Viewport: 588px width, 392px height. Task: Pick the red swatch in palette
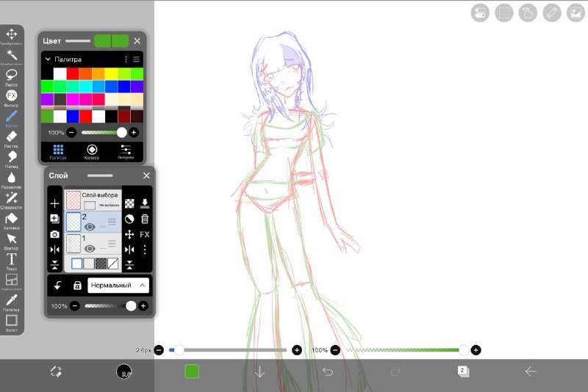tap(73, 73)
